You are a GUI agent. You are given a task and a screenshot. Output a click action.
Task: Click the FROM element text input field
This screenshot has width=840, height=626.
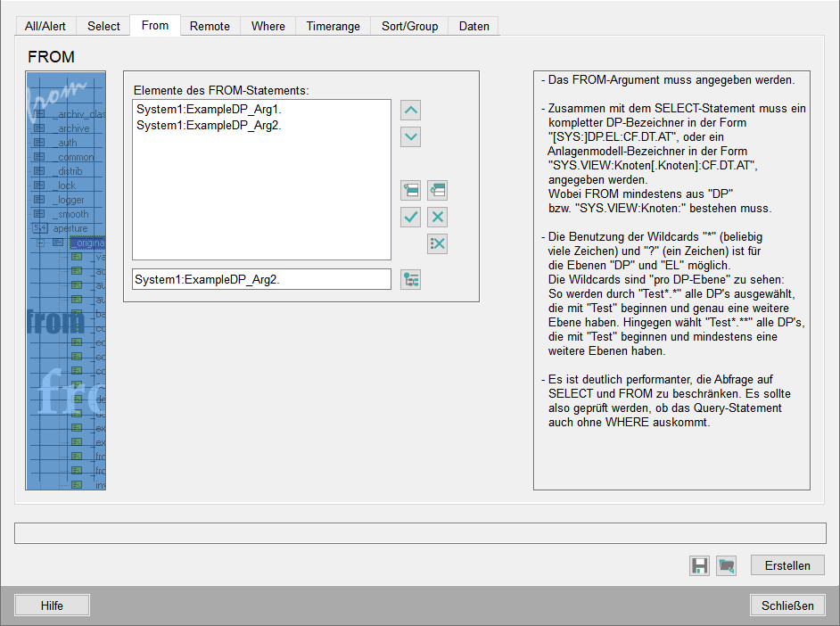pos(261,279)
